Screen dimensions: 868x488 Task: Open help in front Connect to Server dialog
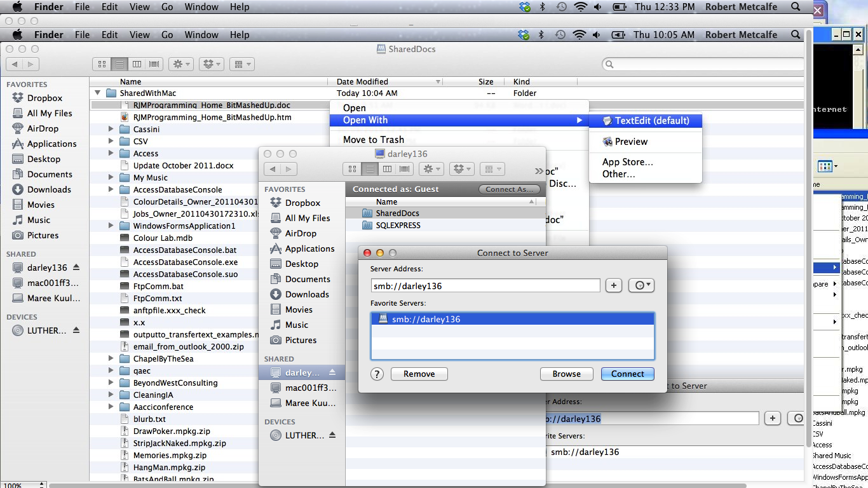click(377, 374)
